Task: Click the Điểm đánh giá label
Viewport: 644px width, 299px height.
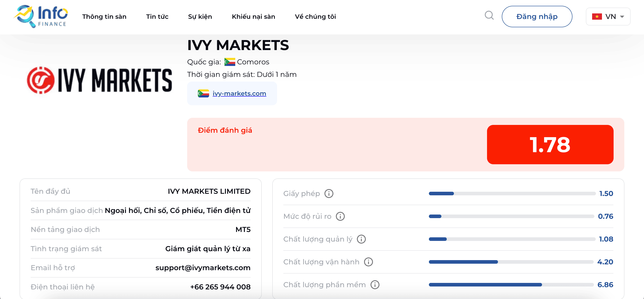Action: (x=225, y=130)
